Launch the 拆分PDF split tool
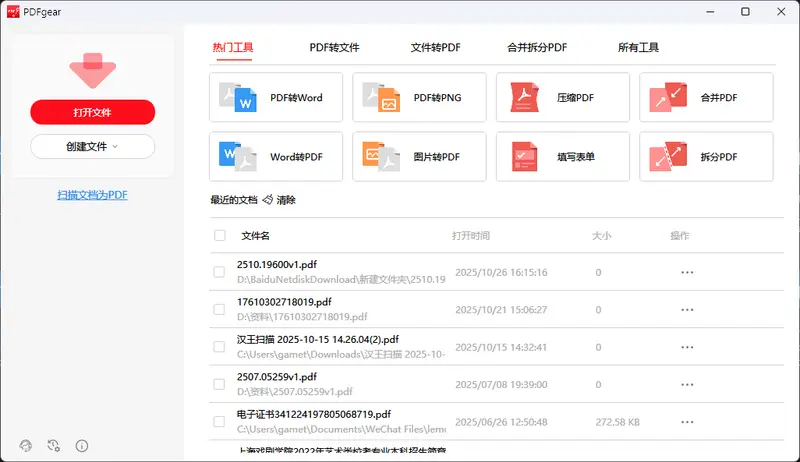 click(706, 157)
